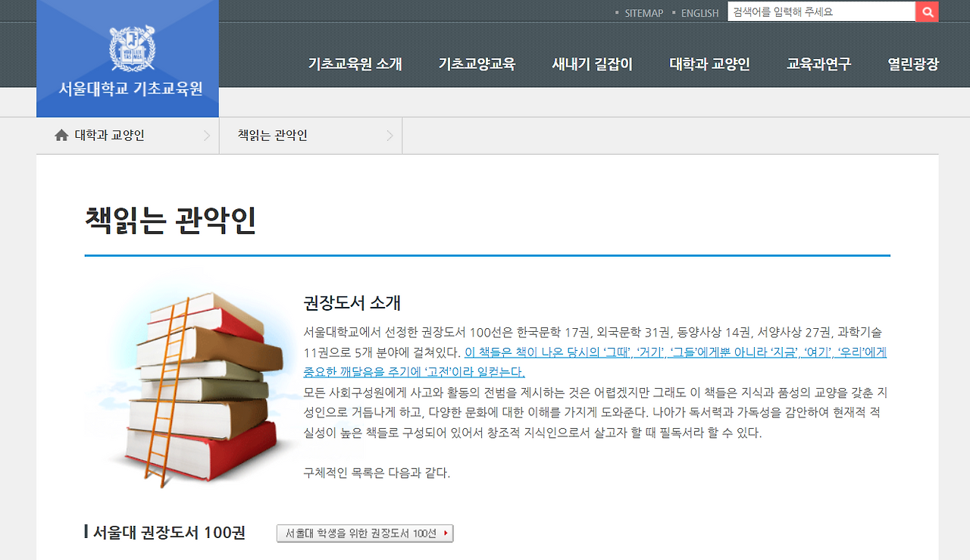Select the 기초교양교육 navigation item
The height and width of the screenshot is (560, 970).
(476, 64)
